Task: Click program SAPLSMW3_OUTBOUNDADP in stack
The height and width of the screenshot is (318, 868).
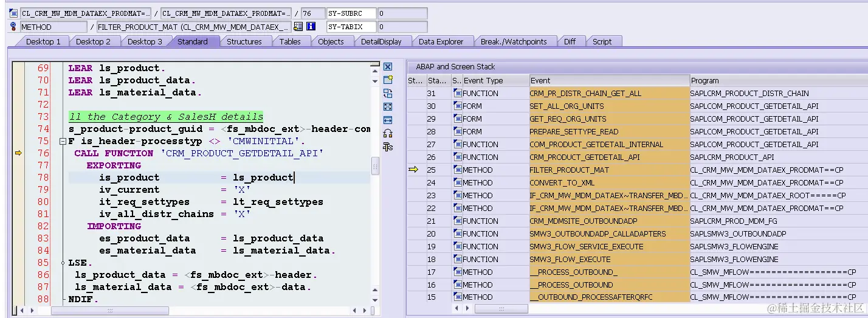Action: point(738,233)
